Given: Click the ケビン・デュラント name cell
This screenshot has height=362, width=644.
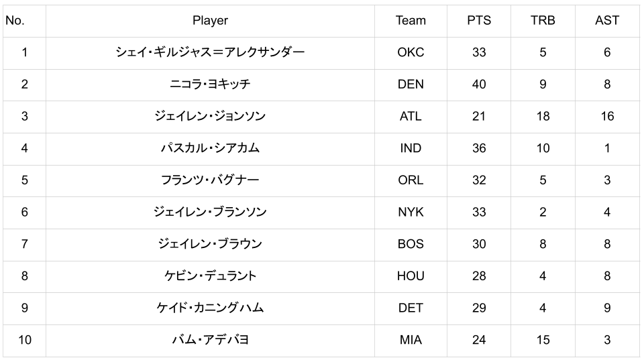Looking at the screenshot, I should 210,276.
